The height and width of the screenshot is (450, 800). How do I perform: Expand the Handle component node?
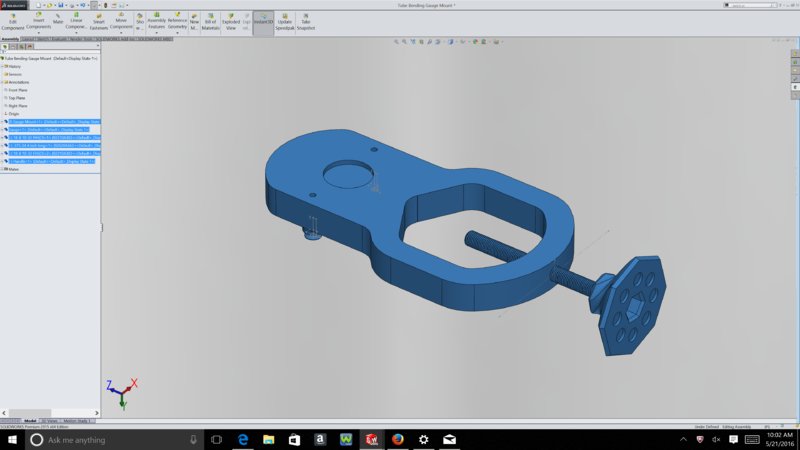click(x=2, y=161)
